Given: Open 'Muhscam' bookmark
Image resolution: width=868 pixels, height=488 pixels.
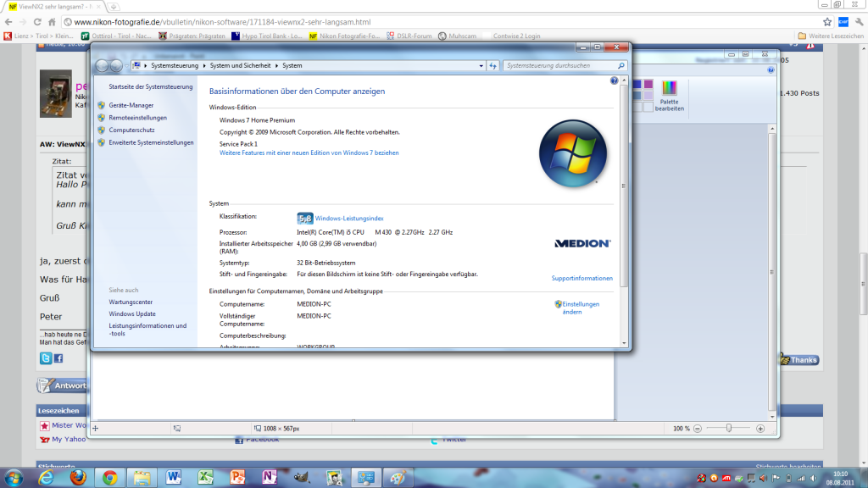Looking at the screenshot, I should click(457, 36).
